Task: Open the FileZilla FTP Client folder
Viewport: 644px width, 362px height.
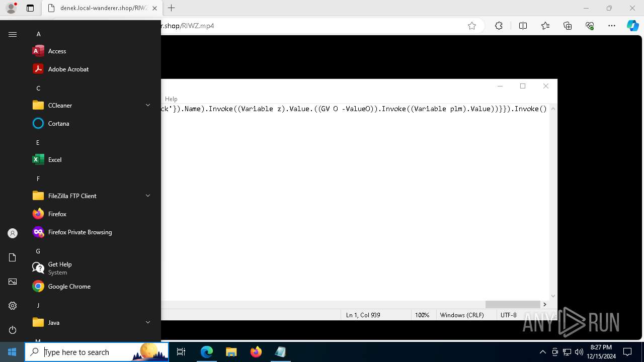Action: (x=91, y=196)
